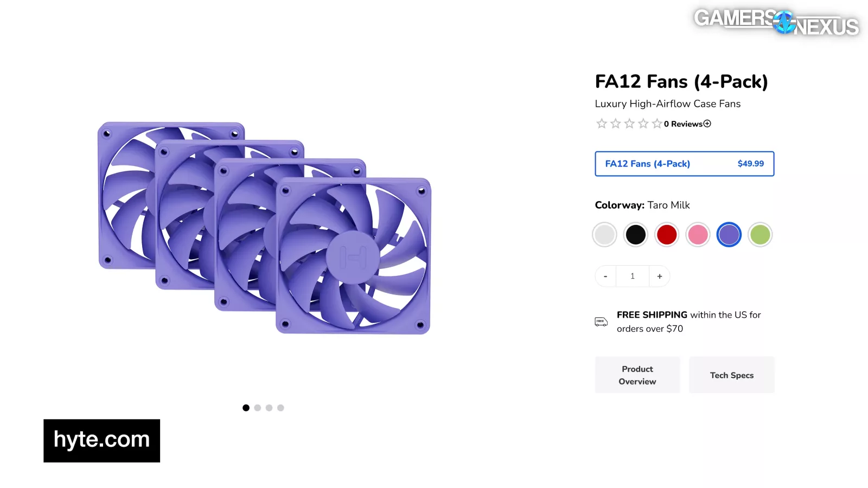Click the plus icon beside 0 Reviews
868x488 pixels.
[x=707, y=124]
